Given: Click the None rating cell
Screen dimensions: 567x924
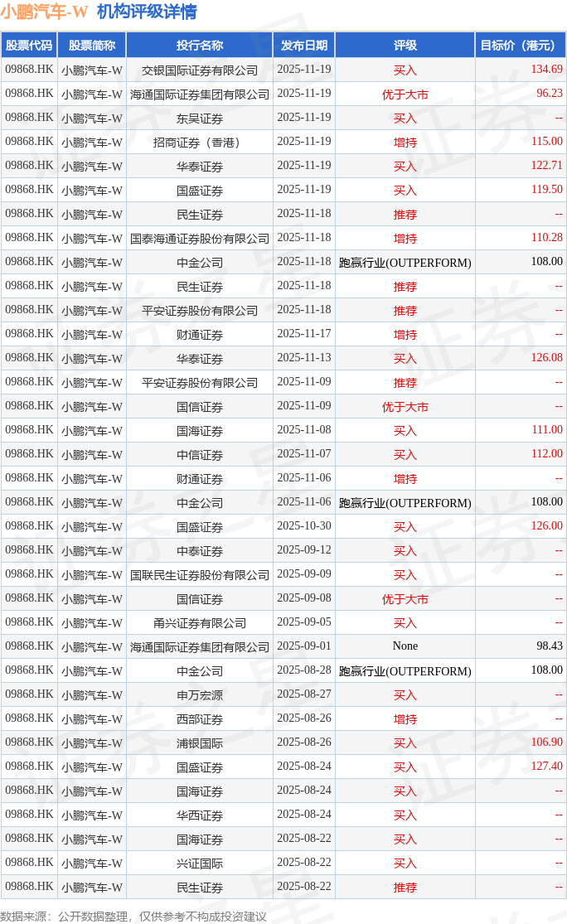Looking at the screenshot, I should point(405,646).
